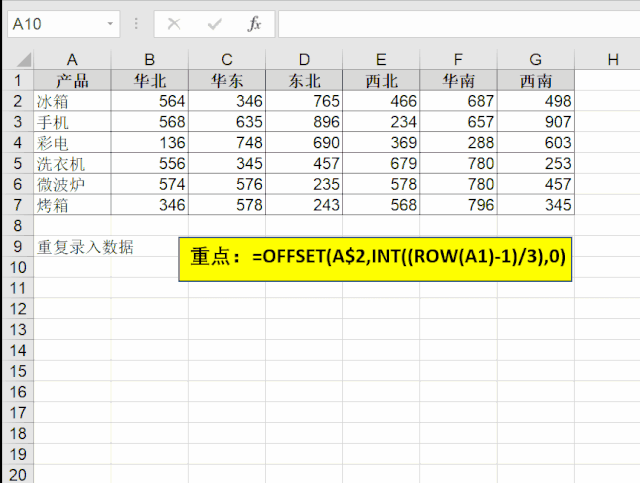Select column F header
Screen dimensions: 640x483
coord(458,60)
